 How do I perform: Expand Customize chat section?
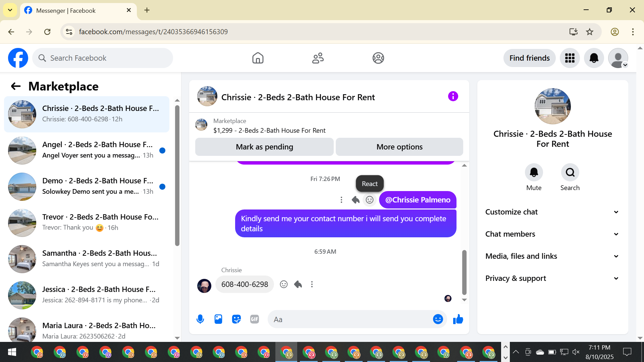point(552,212)
